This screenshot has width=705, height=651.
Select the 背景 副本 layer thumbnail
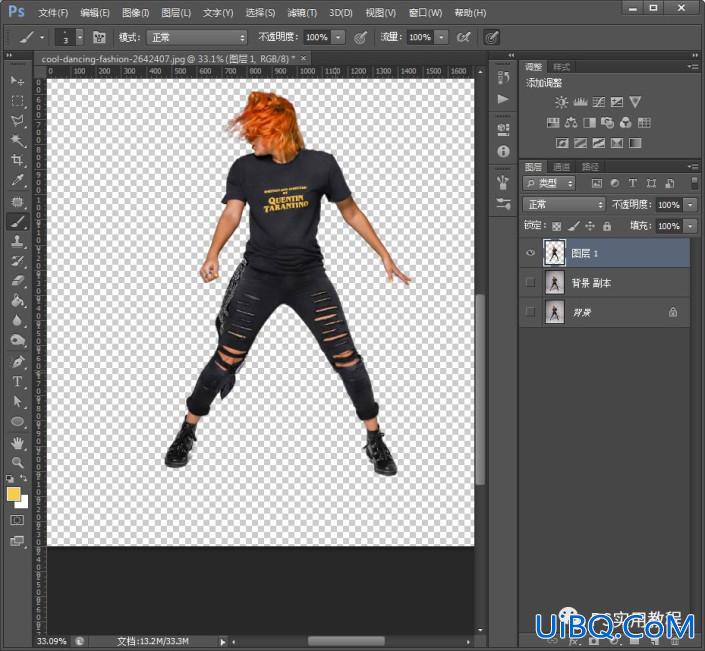coord(554,283)
